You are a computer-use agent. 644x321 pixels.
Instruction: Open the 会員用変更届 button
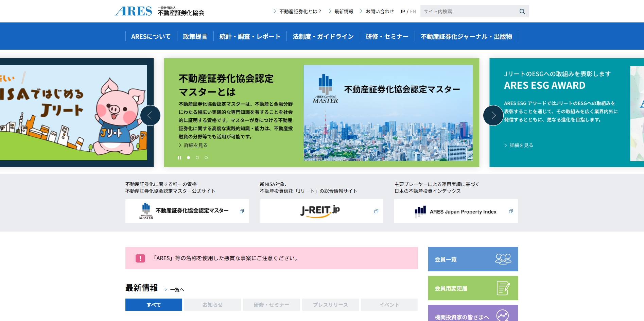tap(473, 288)
